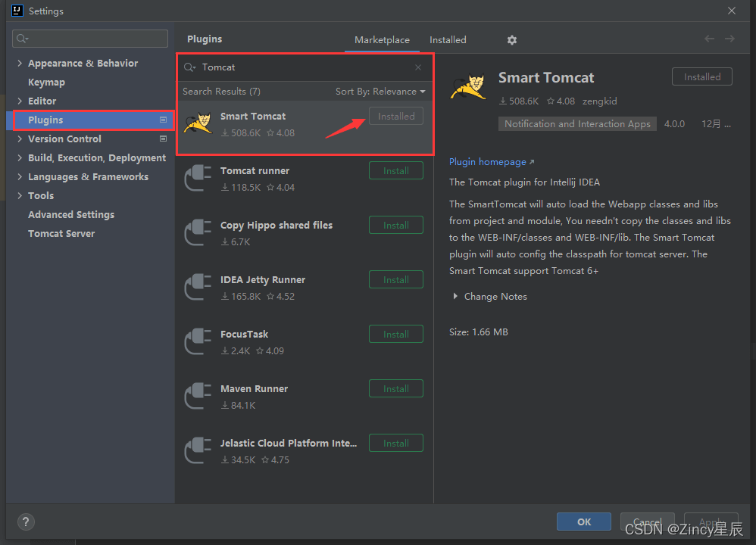
Task: Install Copy Hippo shared files plugin
Action: pos(396,225)
